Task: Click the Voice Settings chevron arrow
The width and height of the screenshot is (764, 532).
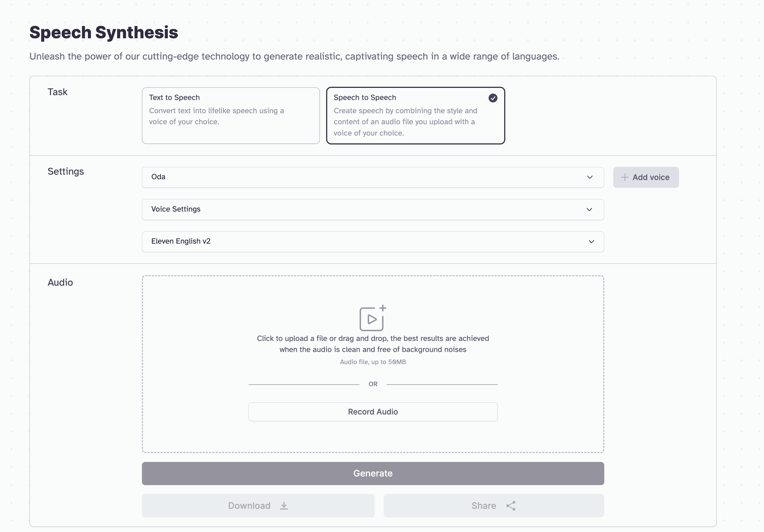Action: pyautogui.click(x=589, y=209)
